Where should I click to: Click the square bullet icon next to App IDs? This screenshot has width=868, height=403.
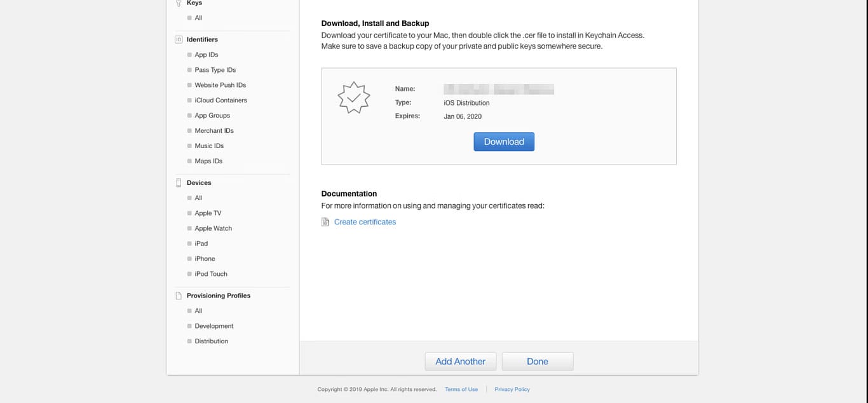point(189,54)
